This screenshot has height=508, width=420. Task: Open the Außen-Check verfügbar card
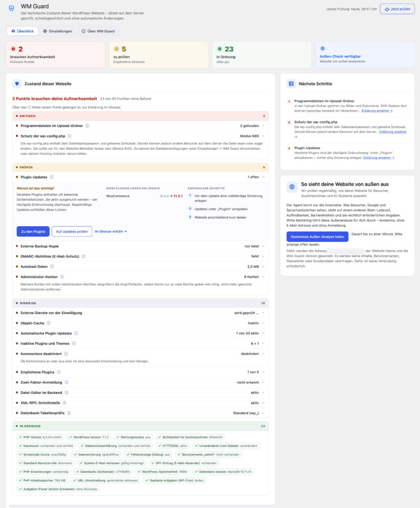(x=365, y=55)
